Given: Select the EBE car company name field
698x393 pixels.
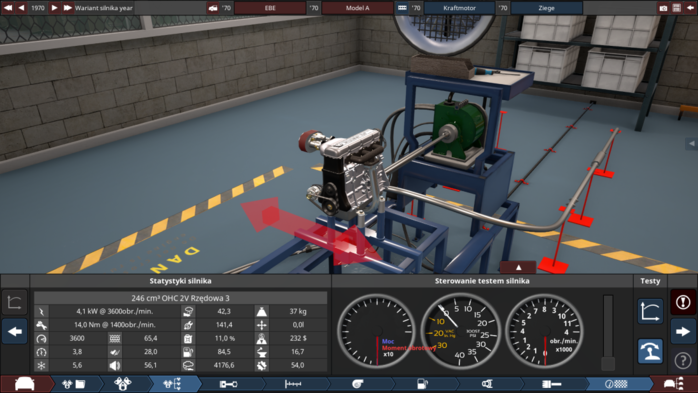Looking at the screenshot, I should pyautogui.click(x=270, y=8).
